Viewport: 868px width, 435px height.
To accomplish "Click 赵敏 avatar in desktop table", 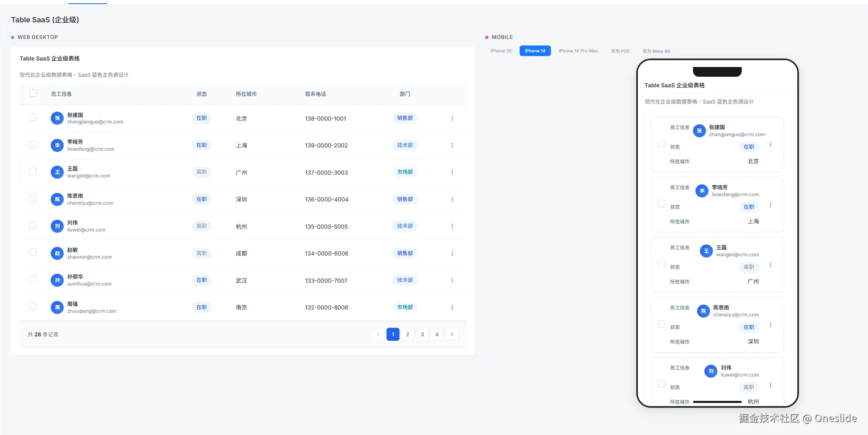I will (57, 253).
